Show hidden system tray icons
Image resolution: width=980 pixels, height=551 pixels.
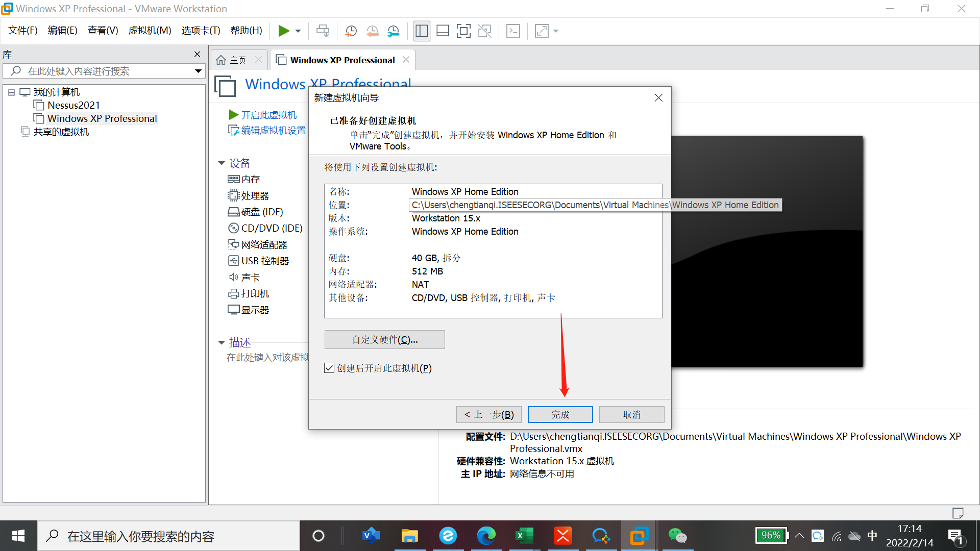[x=799, y=536]
